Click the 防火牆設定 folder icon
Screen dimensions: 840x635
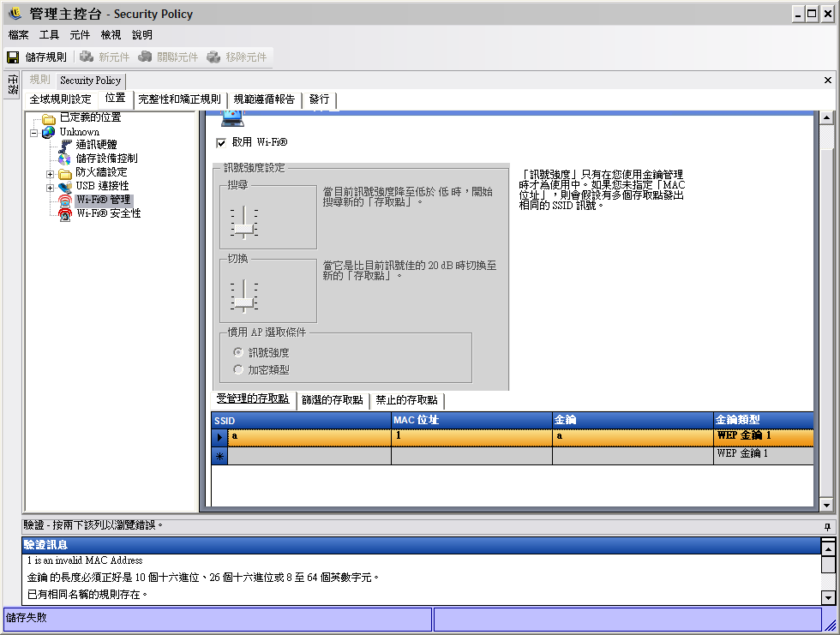click(65, 173)
